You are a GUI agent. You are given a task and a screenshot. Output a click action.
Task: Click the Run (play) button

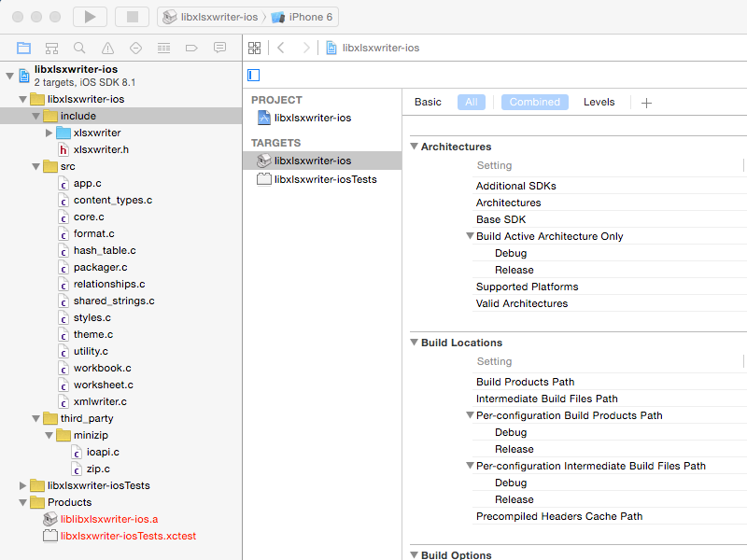pyautogui.click(x=90, y=17)
